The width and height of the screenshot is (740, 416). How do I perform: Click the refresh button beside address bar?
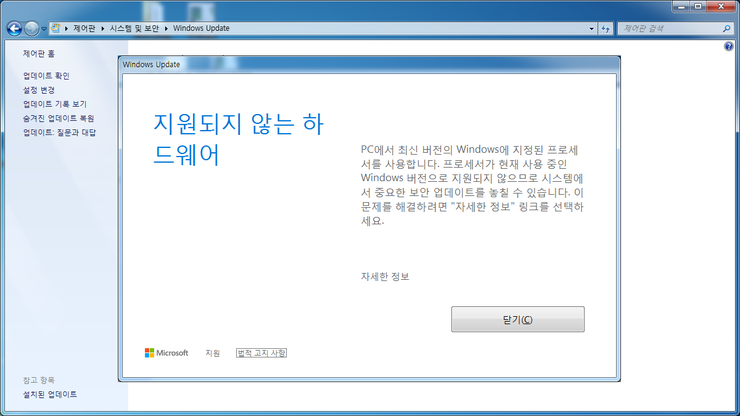(x=605, y=28)
